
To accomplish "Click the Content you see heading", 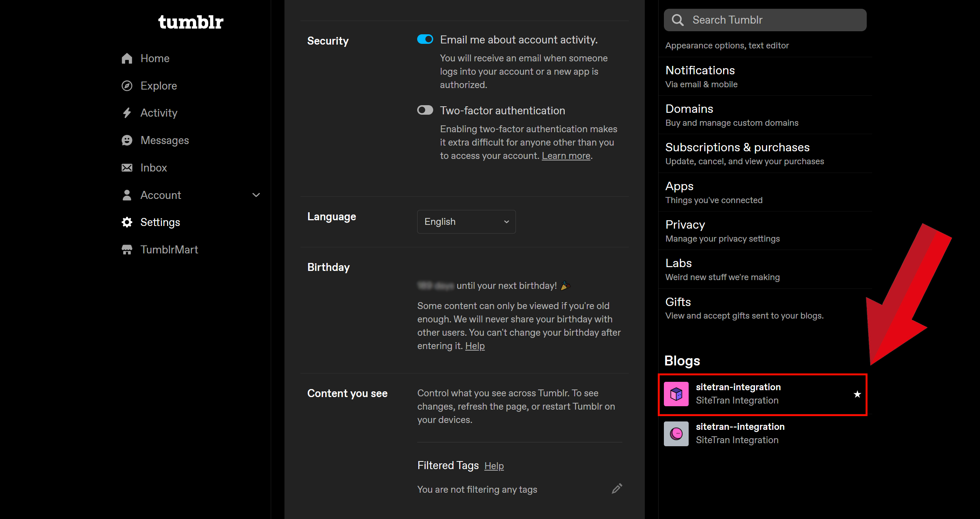I will pyautogui.click(x=347, y=393).
